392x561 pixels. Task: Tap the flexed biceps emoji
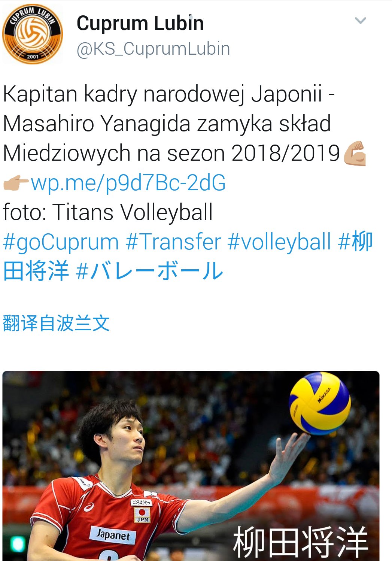tap(355, 153)
